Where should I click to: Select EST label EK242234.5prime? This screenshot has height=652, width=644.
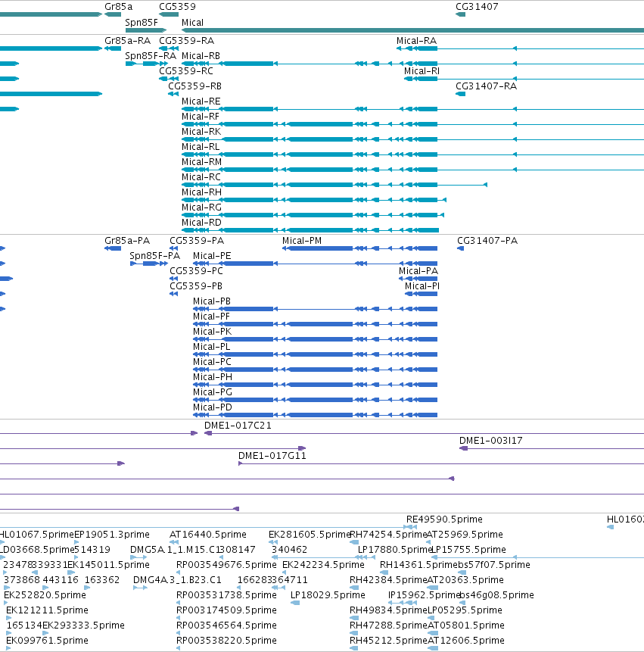tap(323, 565)
